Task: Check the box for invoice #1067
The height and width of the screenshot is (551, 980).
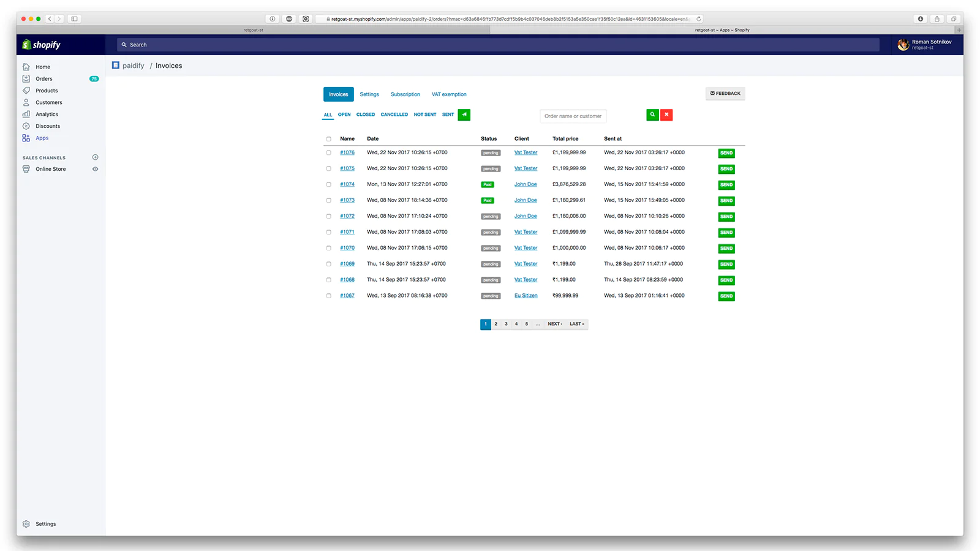Action: pyautogui.click(x=329, y=296)
